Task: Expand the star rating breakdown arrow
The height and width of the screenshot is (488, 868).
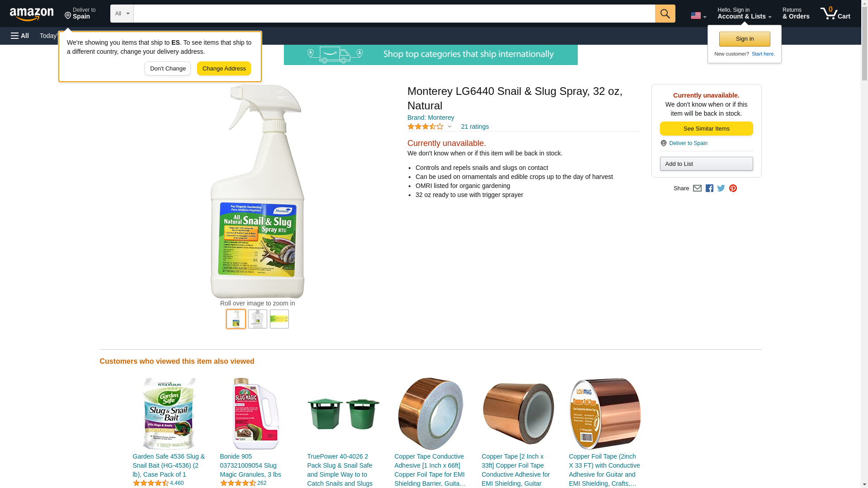Action: [x=449, y=127]
